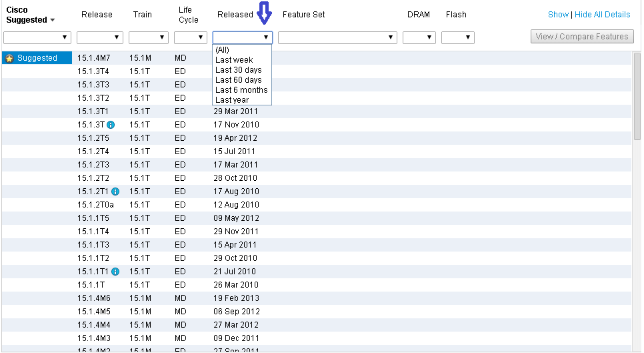Click the Hide All Details link
644x353 pixels.
(602, 15)
